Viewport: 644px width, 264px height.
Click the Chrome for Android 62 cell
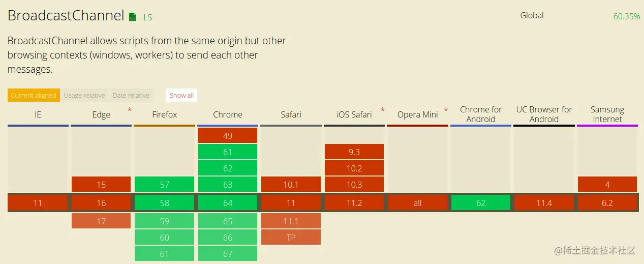(x=481, y=203)
